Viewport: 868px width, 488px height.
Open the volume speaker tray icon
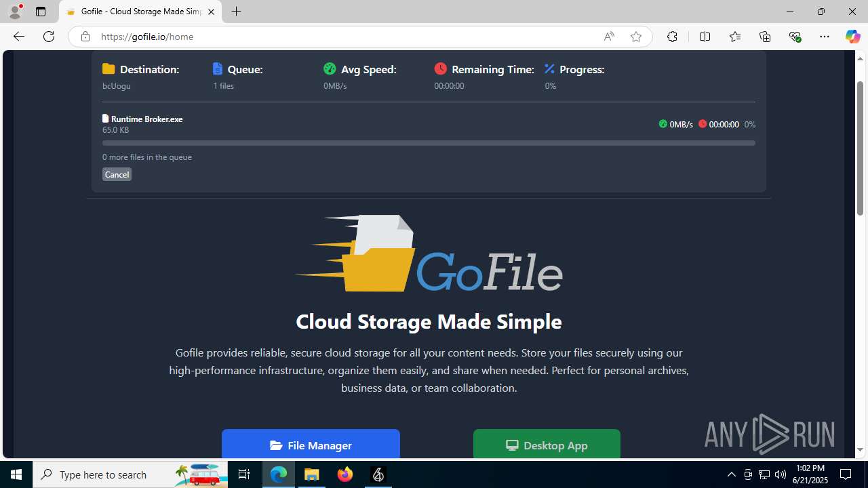781,474
